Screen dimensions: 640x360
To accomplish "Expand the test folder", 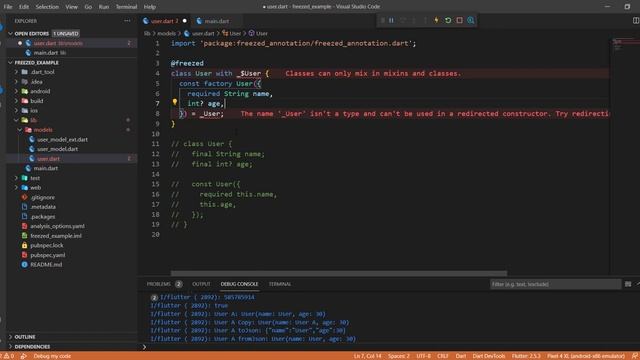I will point(35,178).
